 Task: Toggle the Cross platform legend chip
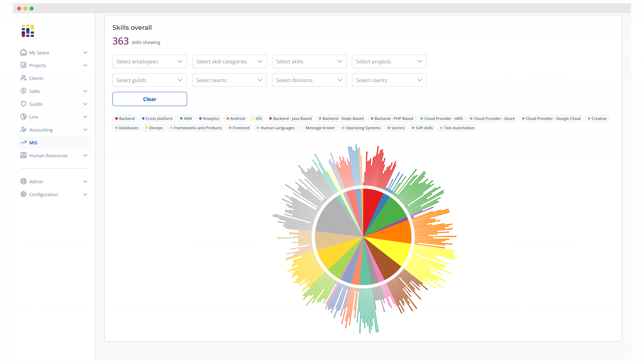(x=157, y=118)
